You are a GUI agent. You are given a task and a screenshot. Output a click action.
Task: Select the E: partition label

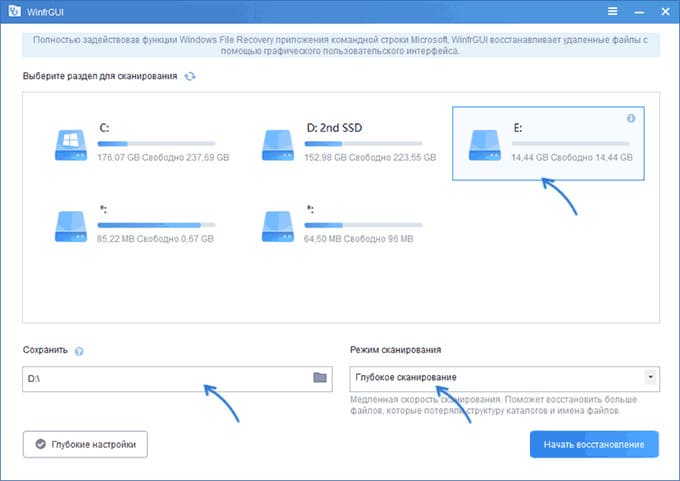(x=518, y=128)
